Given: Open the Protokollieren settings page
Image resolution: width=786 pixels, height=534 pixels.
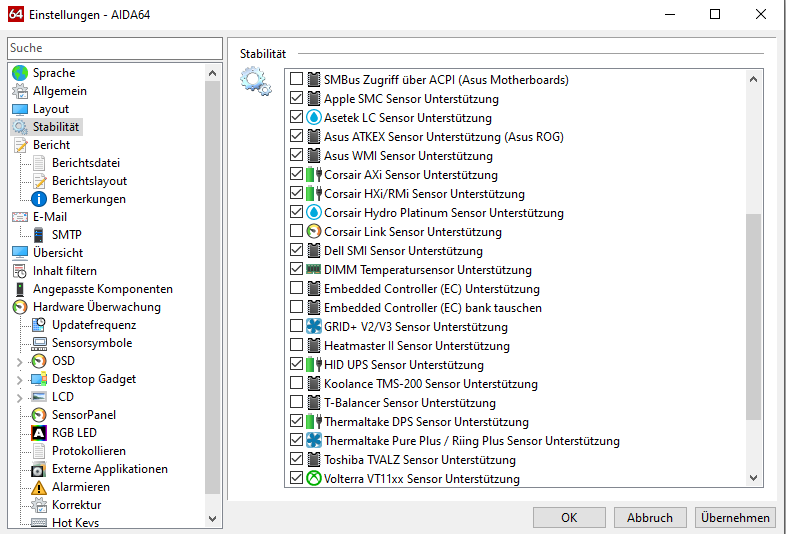Looking at the screenshot, I should click(x=89, y=451).
